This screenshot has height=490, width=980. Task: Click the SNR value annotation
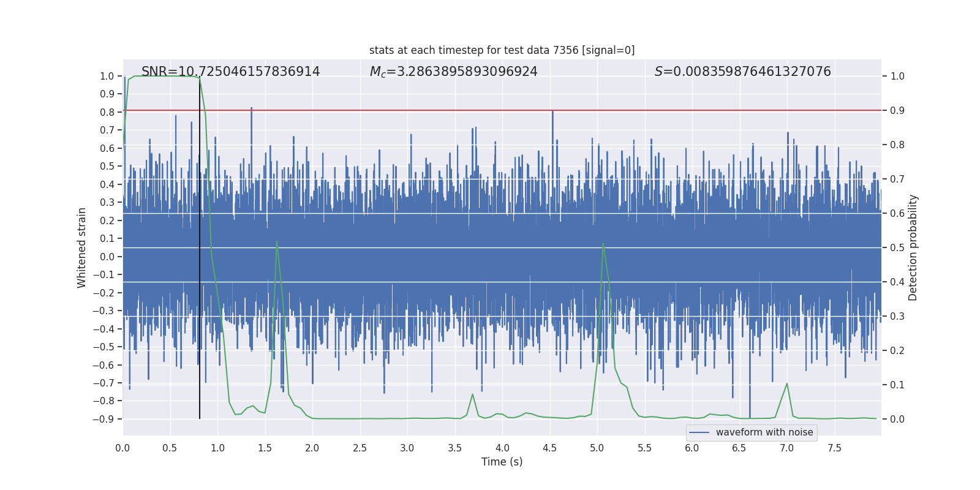(230, 72)
